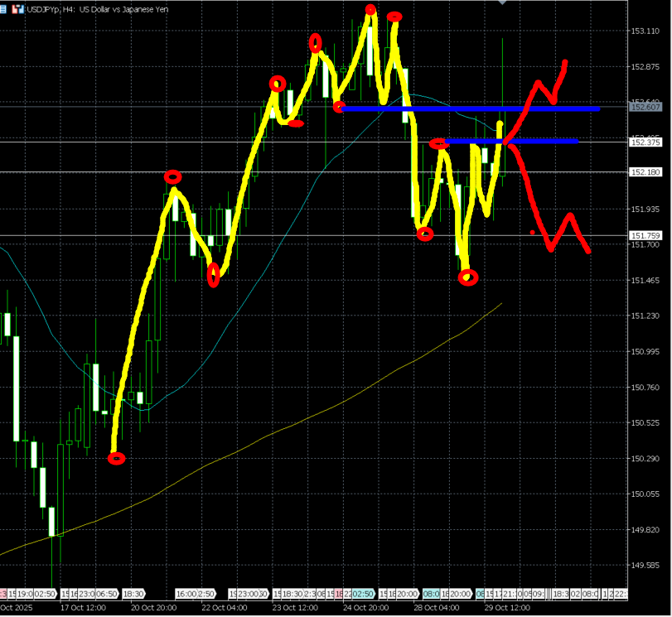The width and height of the screenshot is (672, 617).
Task: Click the one-click trading icon in chart header
Action: tap(17, 9)
